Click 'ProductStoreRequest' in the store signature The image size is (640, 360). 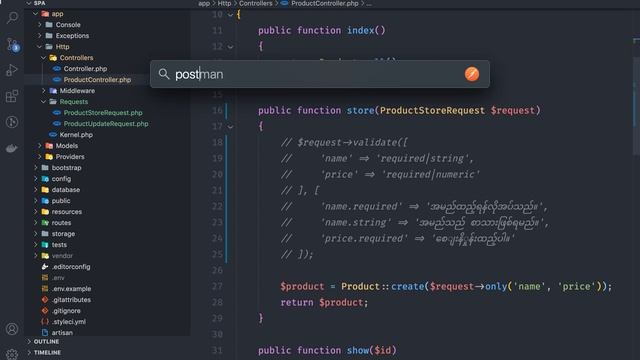click(432, 110)
